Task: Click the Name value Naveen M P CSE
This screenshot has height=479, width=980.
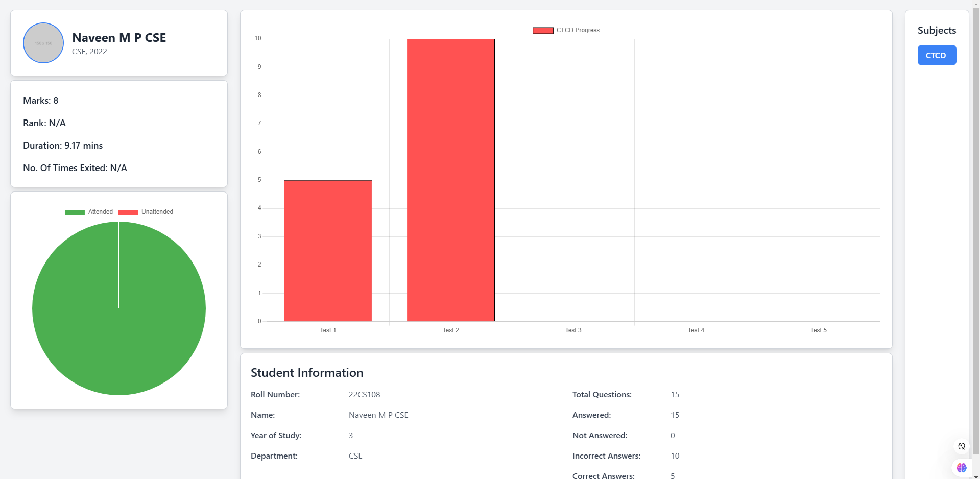Action: click(x=378, y=415)
